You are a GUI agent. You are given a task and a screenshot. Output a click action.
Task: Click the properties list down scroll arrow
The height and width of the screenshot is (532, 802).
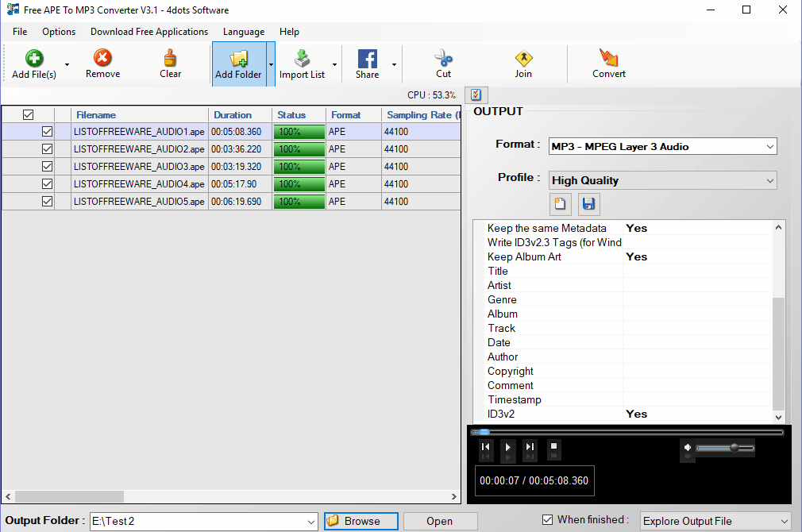(x=778, y=418)
